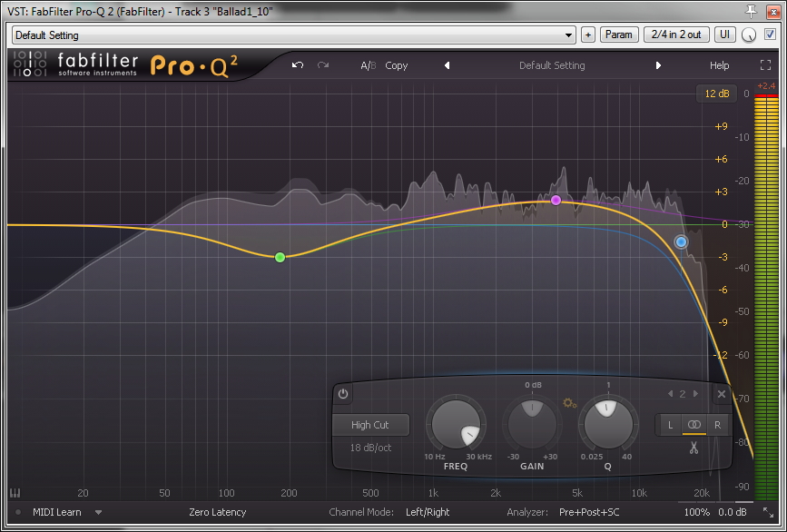Select the purple EQ band node
The height and width of the screenshot is (532, 787).
click(x=556, y=201)
